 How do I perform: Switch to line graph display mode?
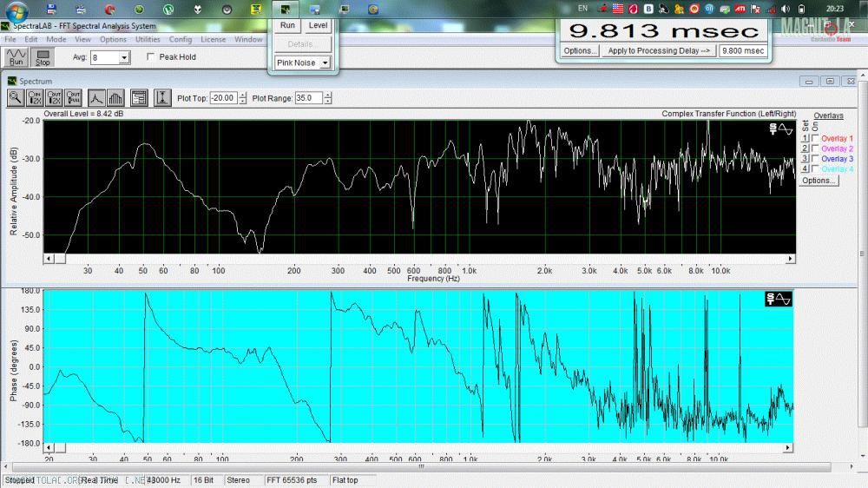tap(96, 98)
